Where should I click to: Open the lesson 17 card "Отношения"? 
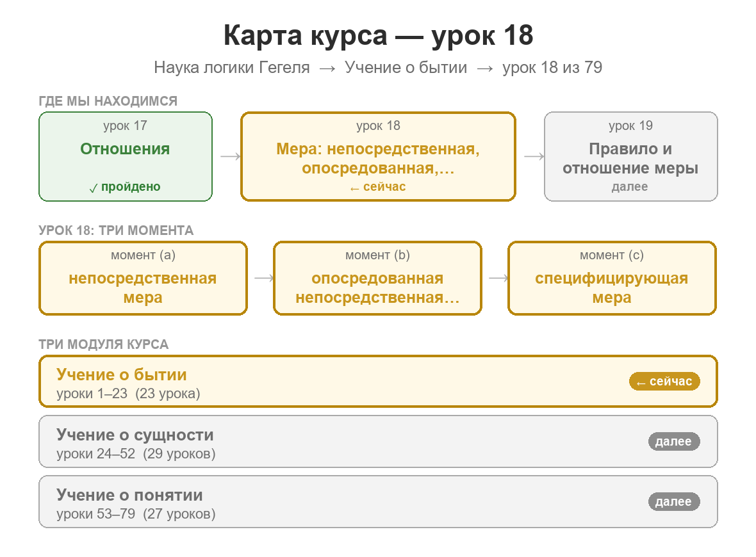126,157
